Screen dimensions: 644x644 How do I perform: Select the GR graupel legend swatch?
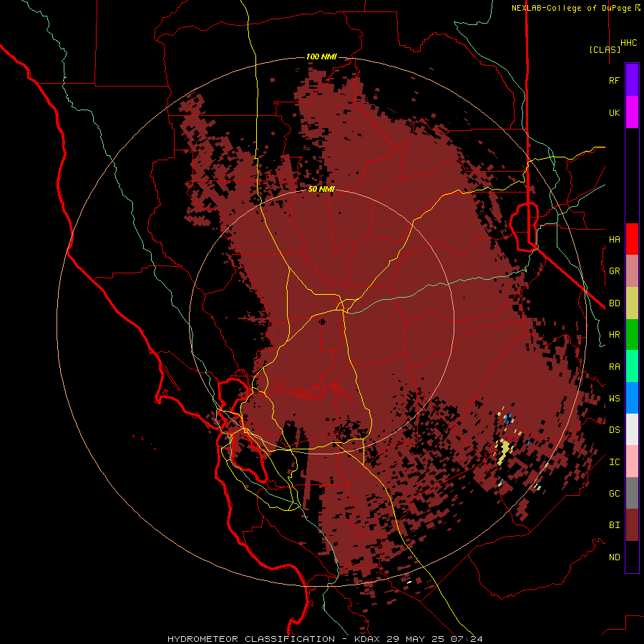click(632, 271)
